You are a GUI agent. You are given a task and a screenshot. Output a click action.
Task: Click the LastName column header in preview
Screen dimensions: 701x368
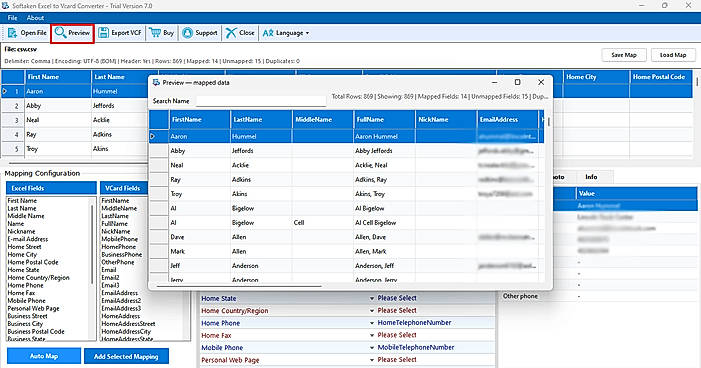click(x=261, y=119)
